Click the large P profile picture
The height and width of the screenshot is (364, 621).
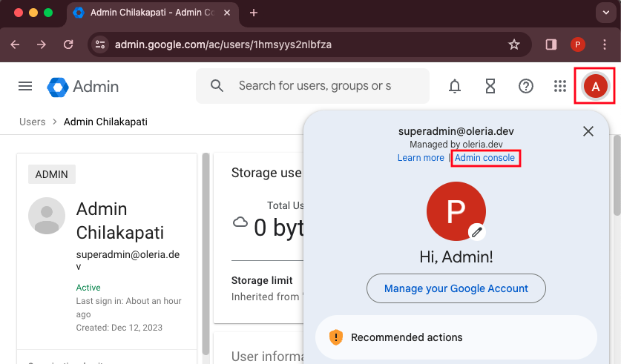(456, 211)
